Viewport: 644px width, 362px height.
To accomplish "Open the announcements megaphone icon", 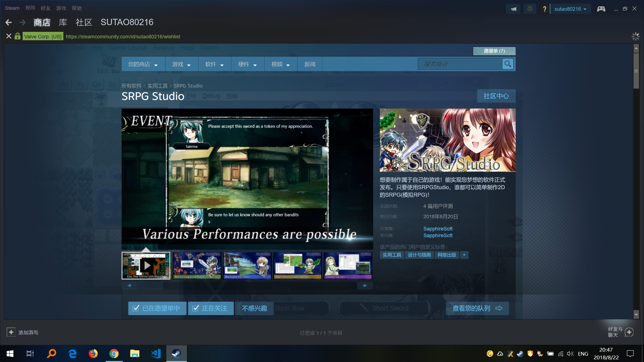I will point(513,9).
